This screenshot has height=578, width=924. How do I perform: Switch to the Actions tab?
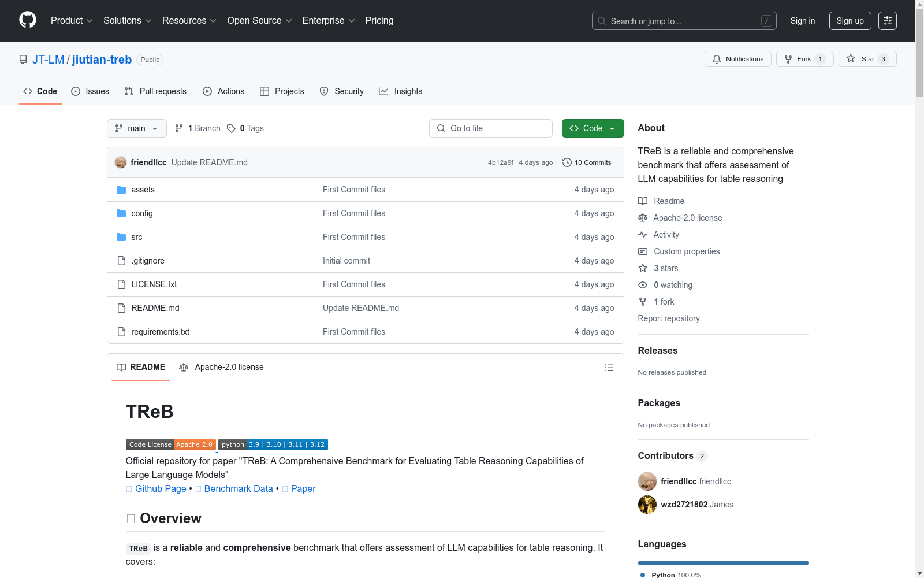[x=223, y=91]
